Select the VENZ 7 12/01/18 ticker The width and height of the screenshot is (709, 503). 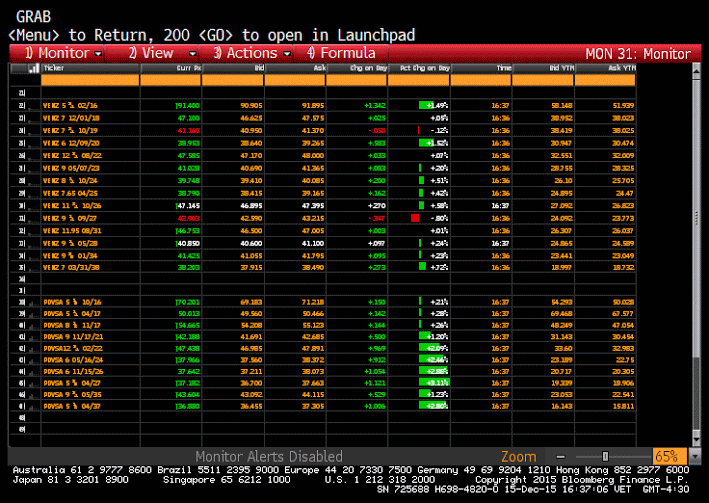(71, 118)
